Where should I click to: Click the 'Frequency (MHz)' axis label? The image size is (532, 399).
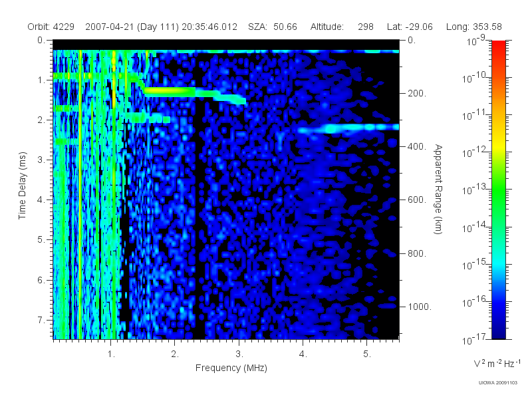231,368
